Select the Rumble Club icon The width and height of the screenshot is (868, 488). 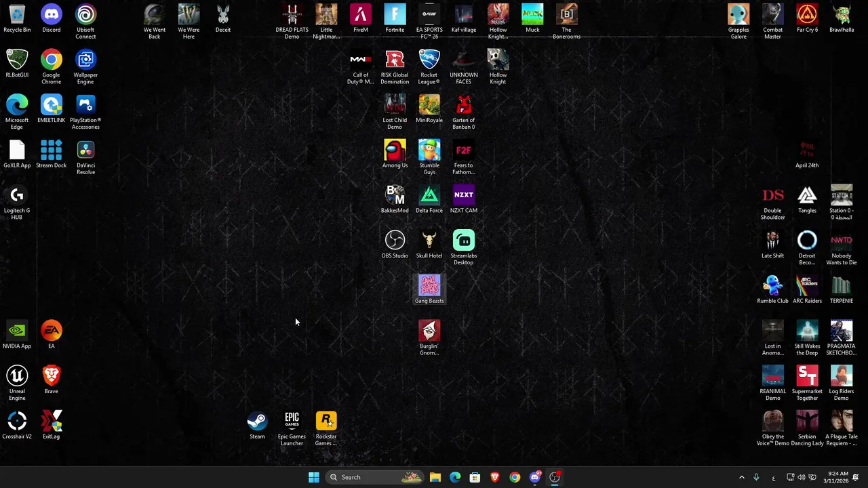[x=772, y=290]
